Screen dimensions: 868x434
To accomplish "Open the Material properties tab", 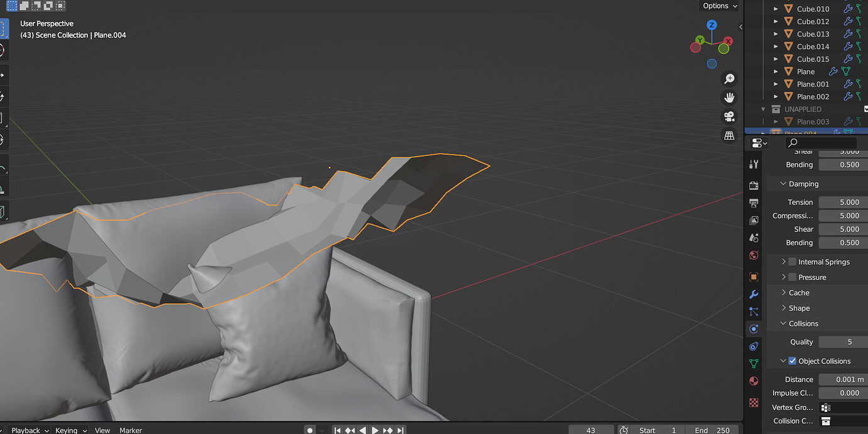I will (754, 381).
